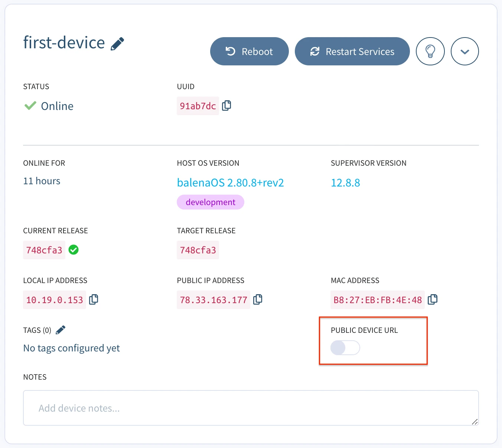
Task: Reboot the device
Action: pos(249,51)
